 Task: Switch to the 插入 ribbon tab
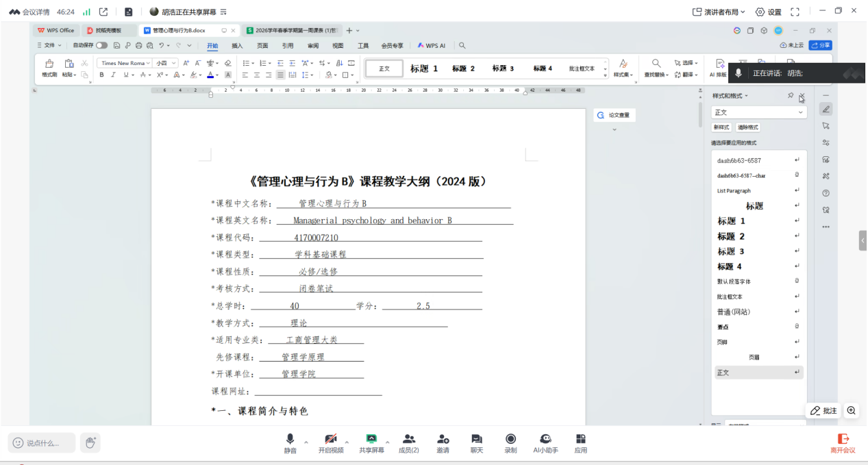[237, 46]
